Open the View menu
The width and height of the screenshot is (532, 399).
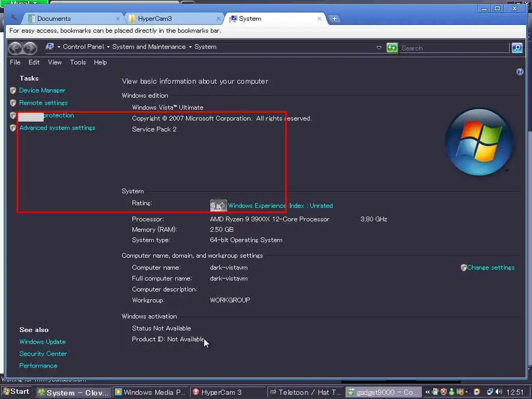coord(55,62)
